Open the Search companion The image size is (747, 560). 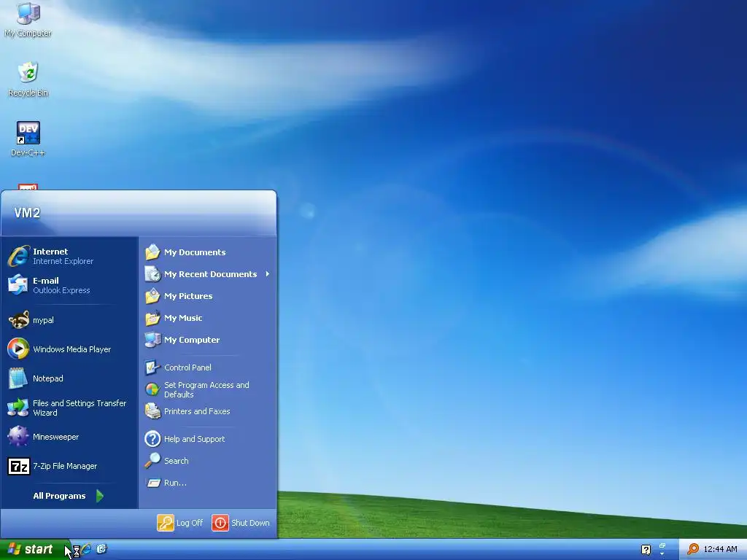pyautogui.click(x=207, y=461)
